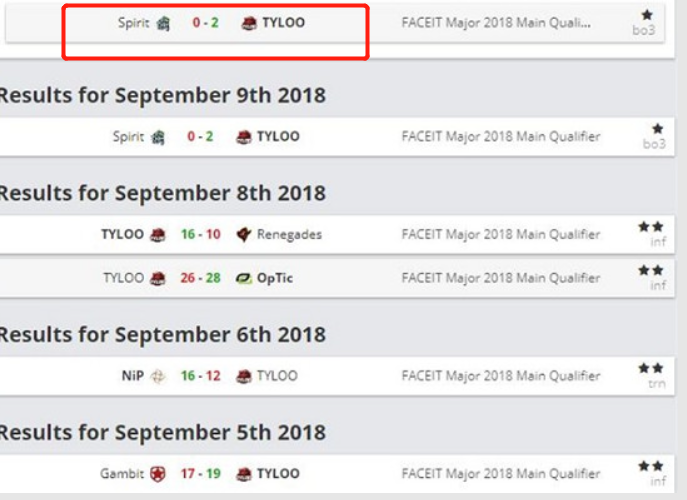Click the Gambit star logo

(x=158, y=474)
